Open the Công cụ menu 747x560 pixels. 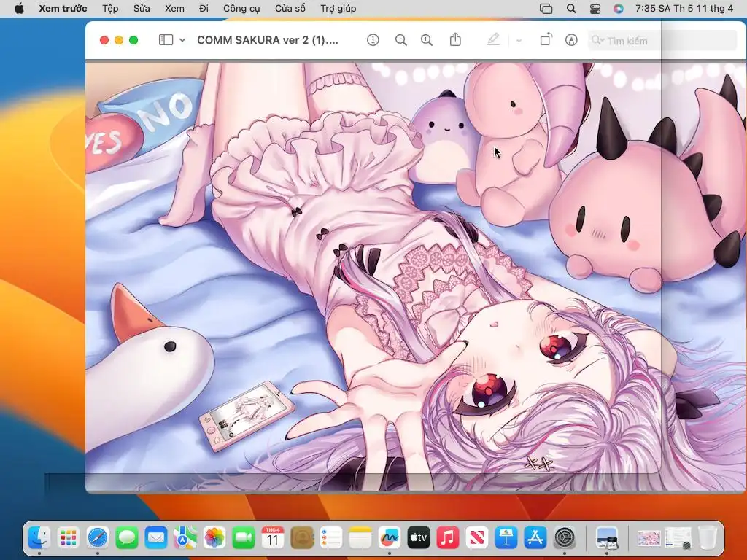(241, 9)
